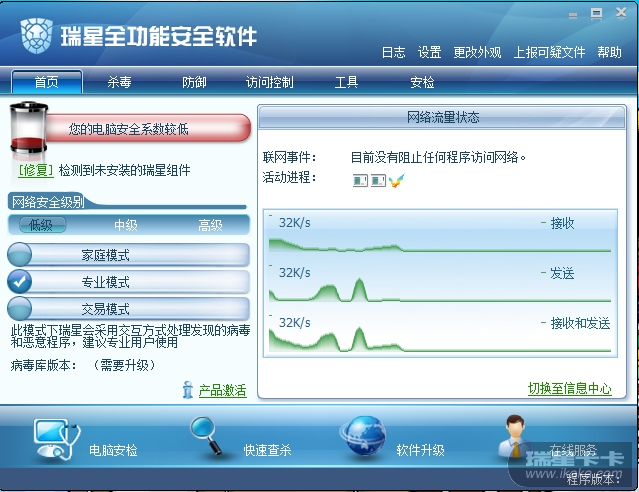Screen dimensions: 639x492
Task: Set network security level to 中级
Action: pyautogui.click(x=126, y=225)
